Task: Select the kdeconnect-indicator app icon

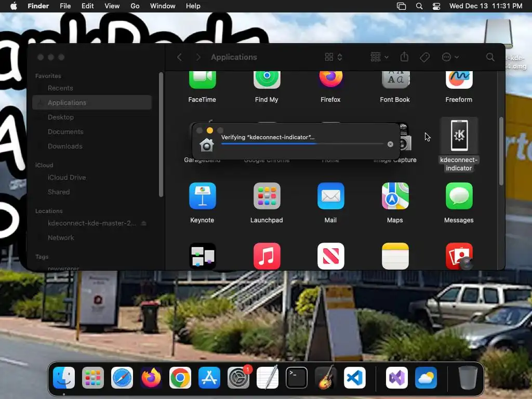Action: (459, 135)
